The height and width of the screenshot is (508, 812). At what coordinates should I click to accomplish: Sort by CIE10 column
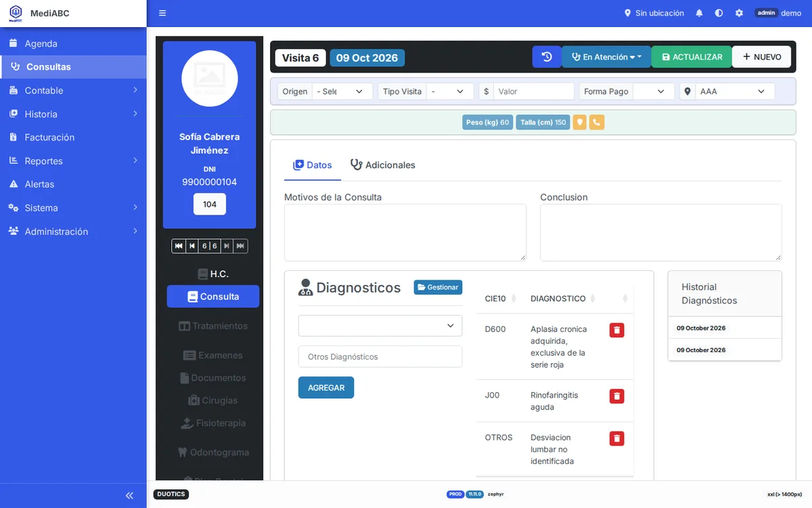coord(501,299)
